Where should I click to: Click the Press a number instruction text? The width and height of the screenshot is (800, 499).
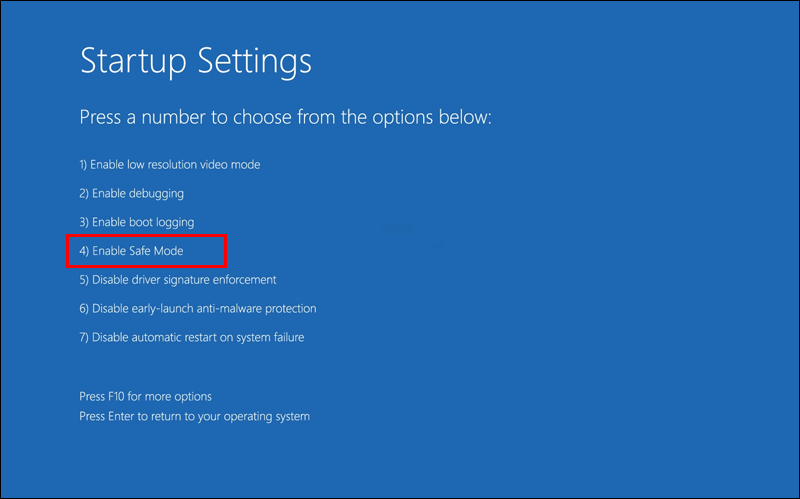click(x=286, y=118)
